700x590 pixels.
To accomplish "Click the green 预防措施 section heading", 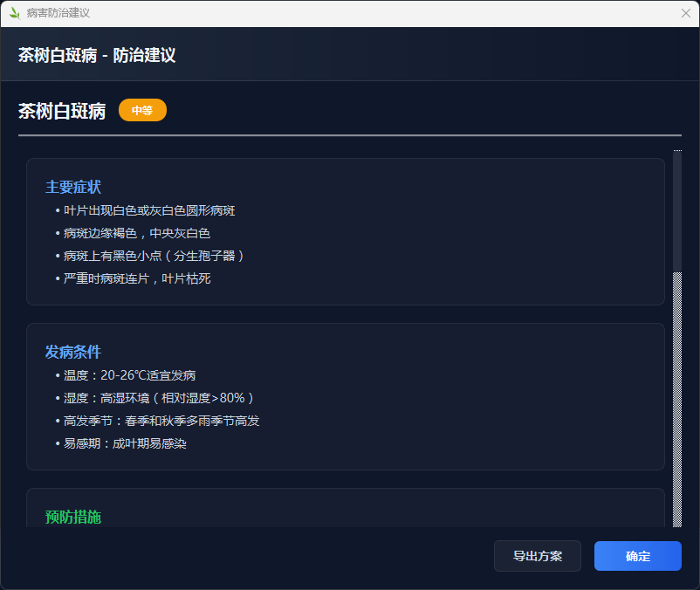I will [73, 517].
